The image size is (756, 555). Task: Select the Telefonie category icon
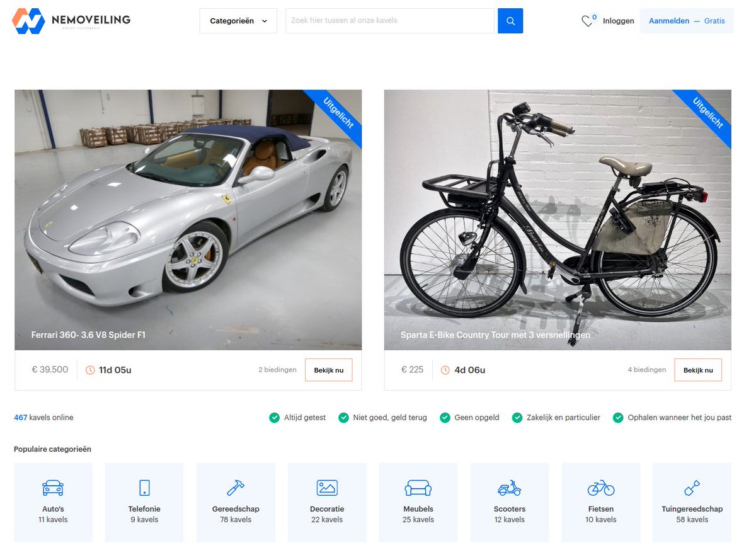[144, 488]
